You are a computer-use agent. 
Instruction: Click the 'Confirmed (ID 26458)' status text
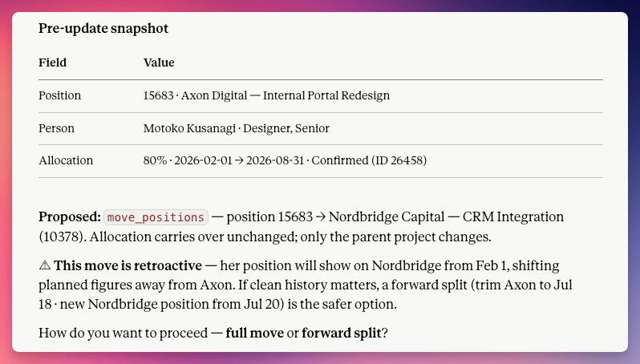(x=369, y=160)
